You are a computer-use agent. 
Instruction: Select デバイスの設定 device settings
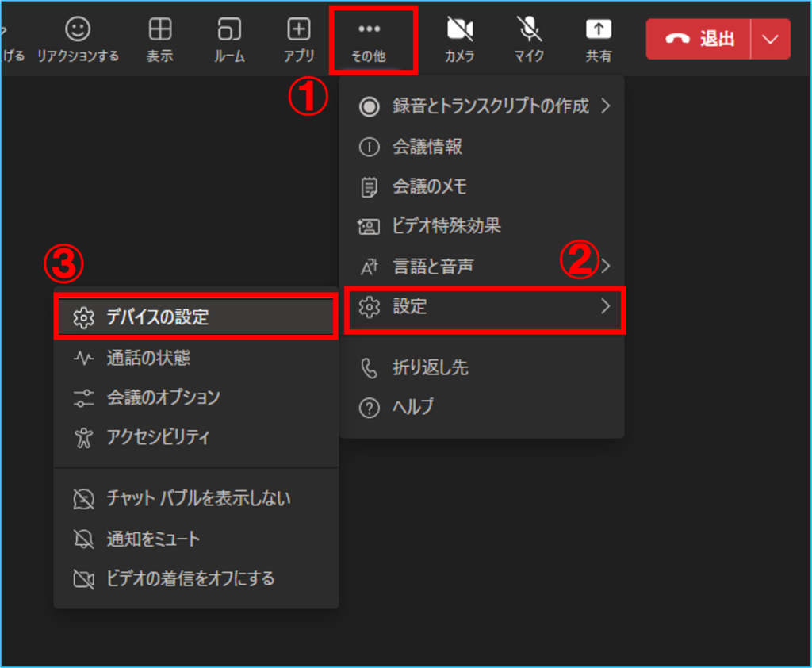157,317
